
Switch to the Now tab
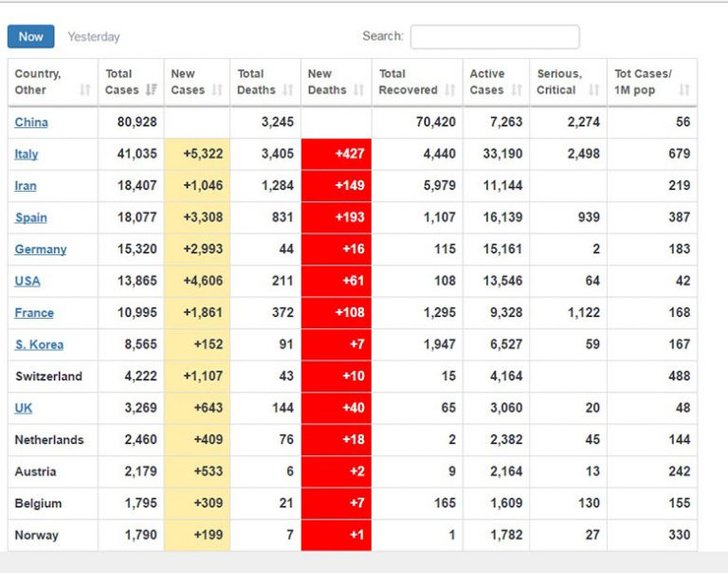tap(31, 37)
